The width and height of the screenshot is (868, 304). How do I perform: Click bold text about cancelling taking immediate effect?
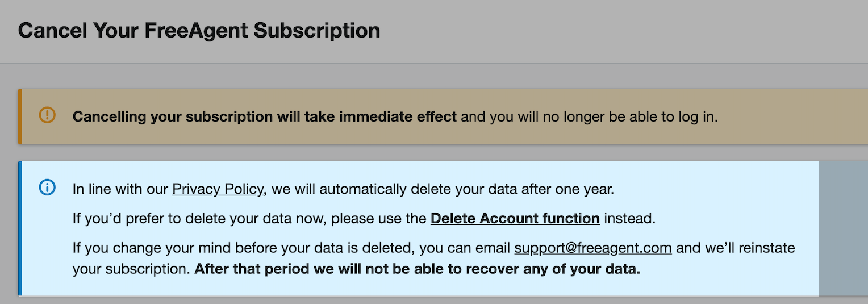[x=265, y=117]
